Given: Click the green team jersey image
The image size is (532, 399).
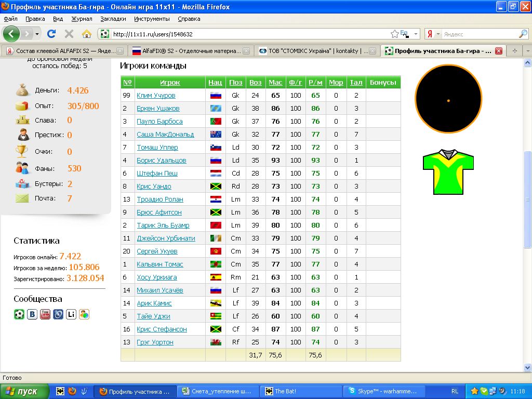Looking at the screenshot, I should pos(448,172).
